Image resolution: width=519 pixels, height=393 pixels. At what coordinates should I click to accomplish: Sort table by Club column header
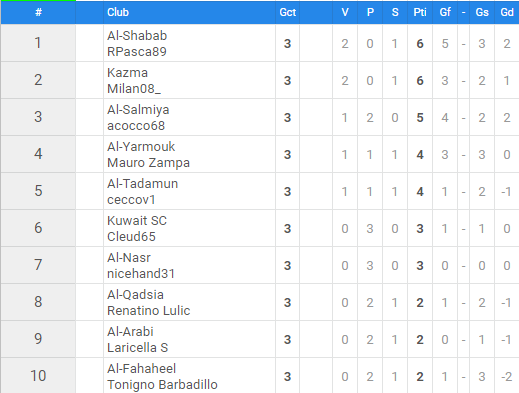click(x=118, y=12)
